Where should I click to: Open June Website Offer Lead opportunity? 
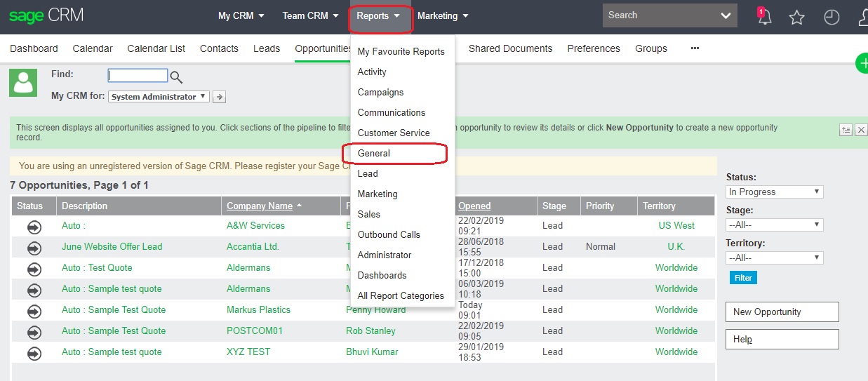point(112,246)
